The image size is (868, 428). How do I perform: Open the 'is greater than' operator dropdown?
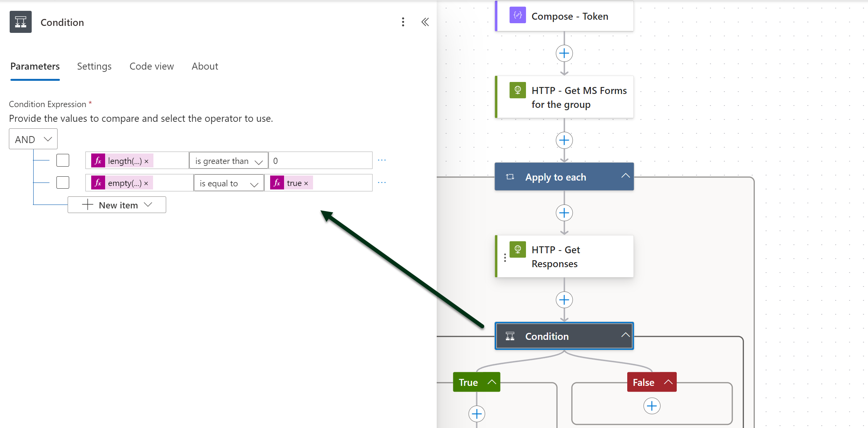[x=228, y=161]
